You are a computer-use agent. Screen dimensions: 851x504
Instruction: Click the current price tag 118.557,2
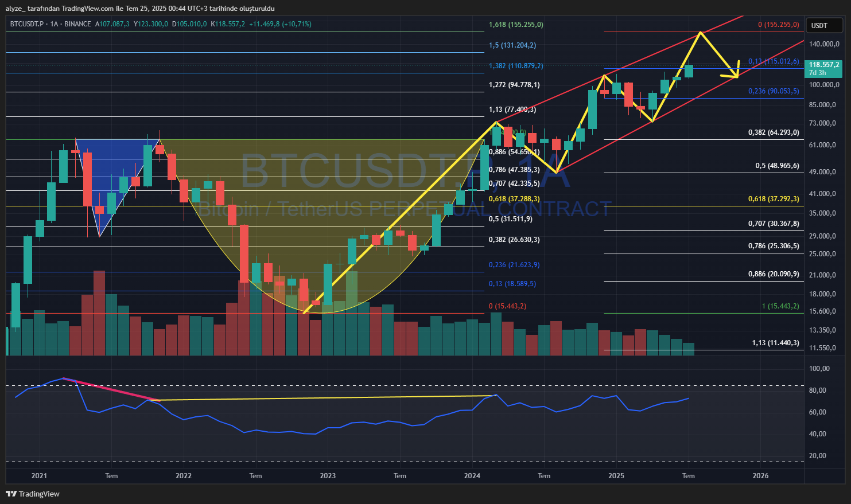point(824,65)
